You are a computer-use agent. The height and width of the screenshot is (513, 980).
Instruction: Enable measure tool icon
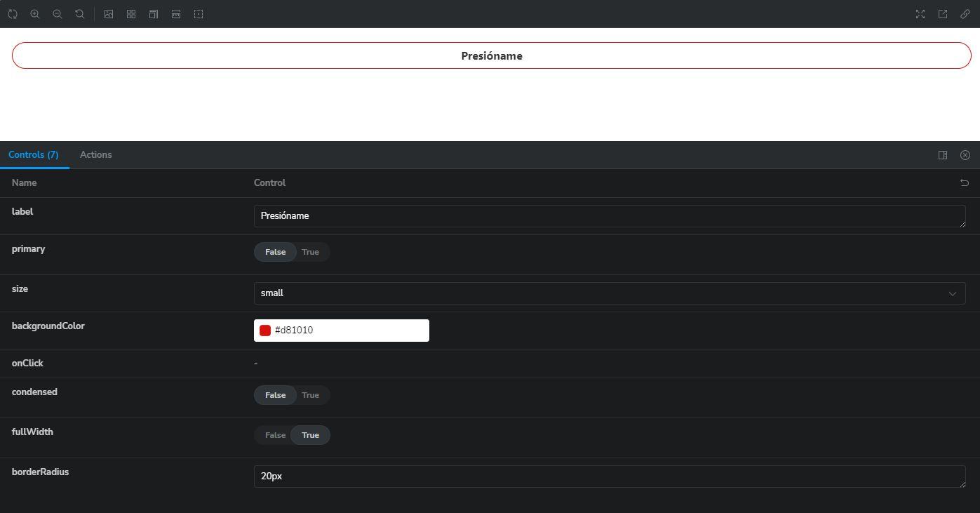coord(176,14)
